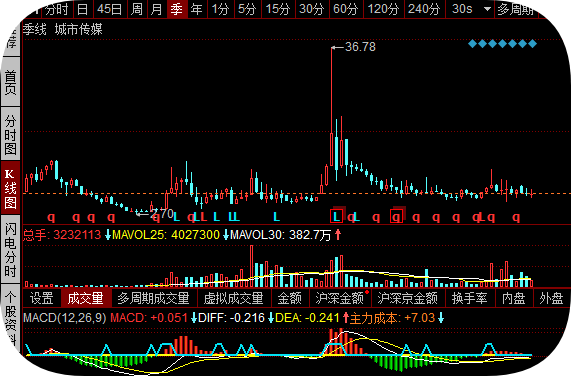The width and height of the screenshot is (571, 376).
Task: Click the boxed blue L marker
Action: (x=337, y=216)
